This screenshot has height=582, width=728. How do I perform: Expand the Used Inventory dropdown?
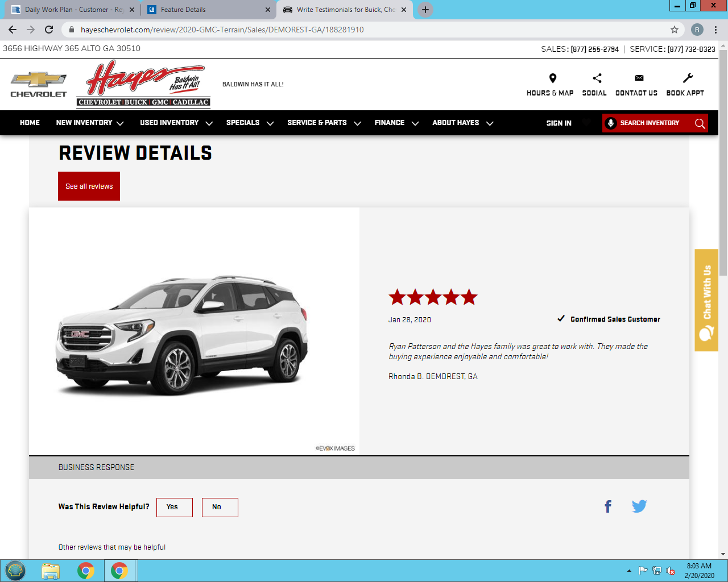pos(176,123)
